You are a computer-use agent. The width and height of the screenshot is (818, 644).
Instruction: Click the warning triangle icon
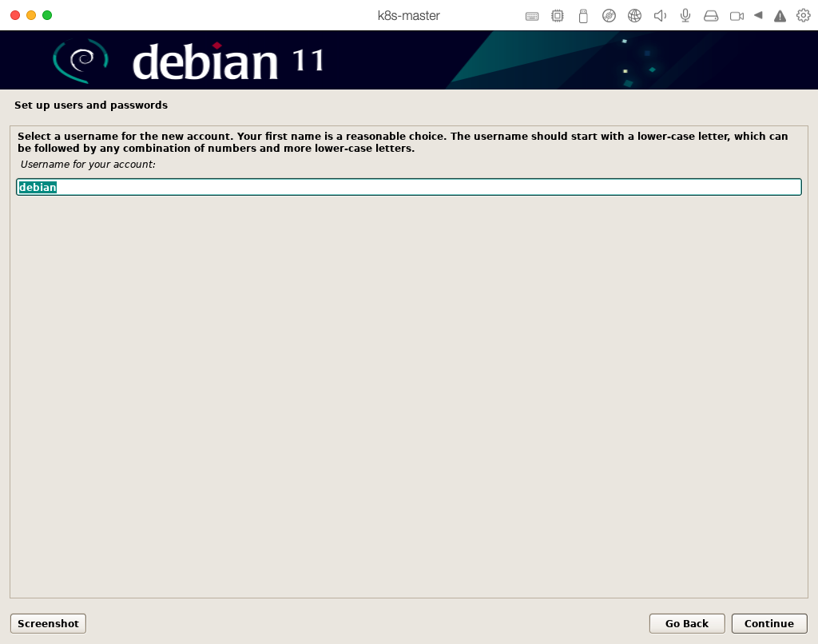pyautogui.click(x=780, y=16)
